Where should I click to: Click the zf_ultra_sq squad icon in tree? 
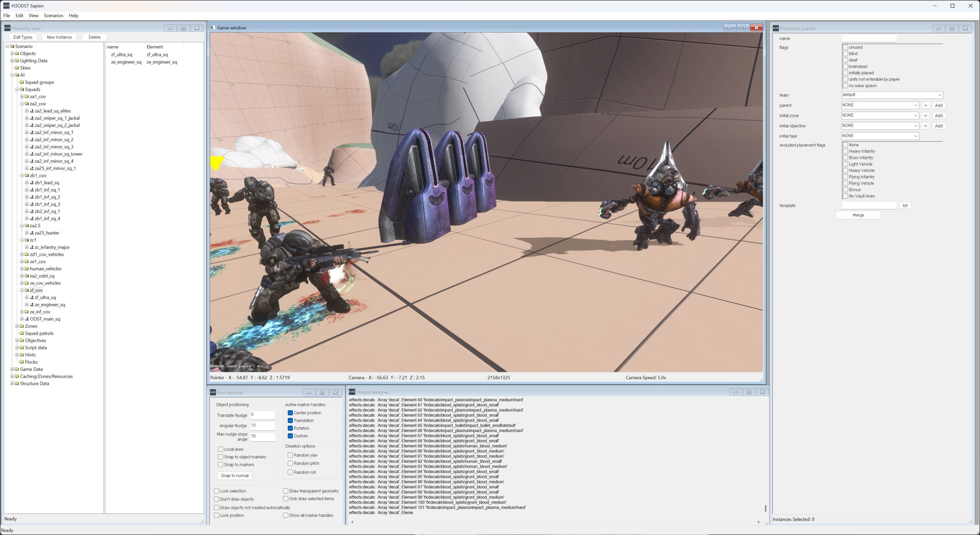[32, 298]
